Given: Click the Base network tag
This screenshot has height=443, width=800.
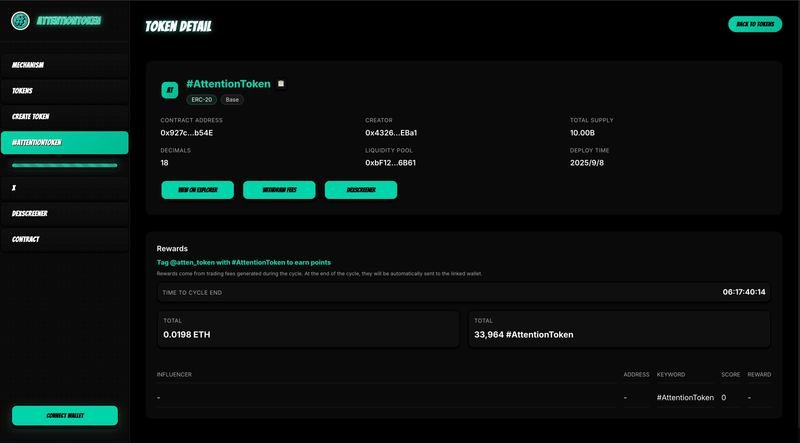Looking at the screenshot, I should pyautogui.click(x=232, y=100).
